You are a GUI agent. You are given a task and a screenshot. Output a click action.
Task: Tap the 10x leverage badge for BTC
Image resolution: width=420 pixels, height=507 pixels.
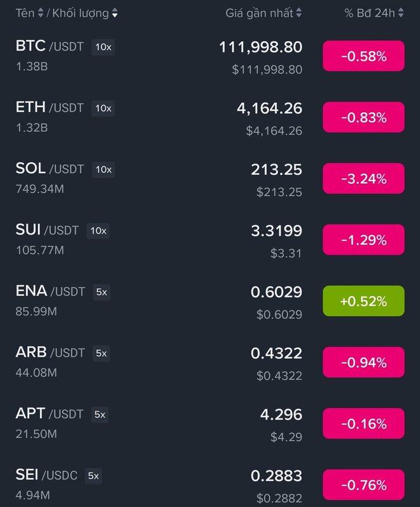pyautogui.click(x=103, y=47)
